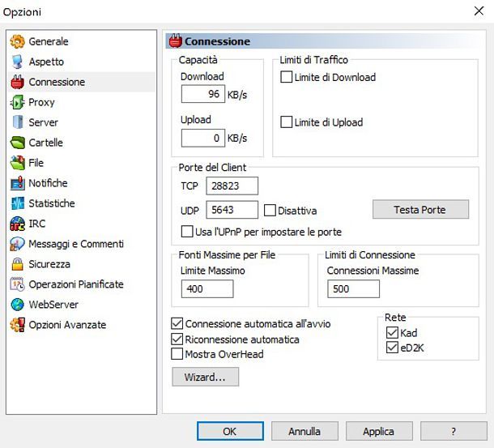This screenshot has height=448, width=494.
Task: Click the Operazioni Pianificate calendar icon
Action: tap(17, 284)
